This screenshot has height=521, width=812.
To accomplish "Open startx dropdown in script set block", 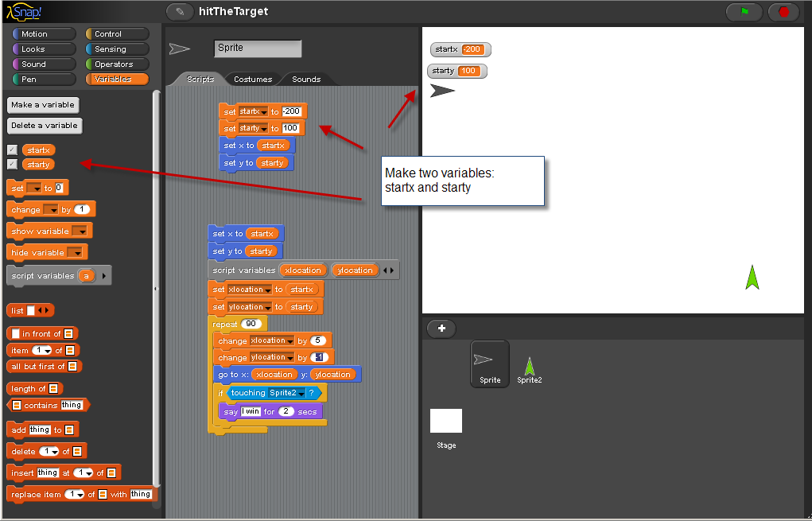I will (263, 112).
